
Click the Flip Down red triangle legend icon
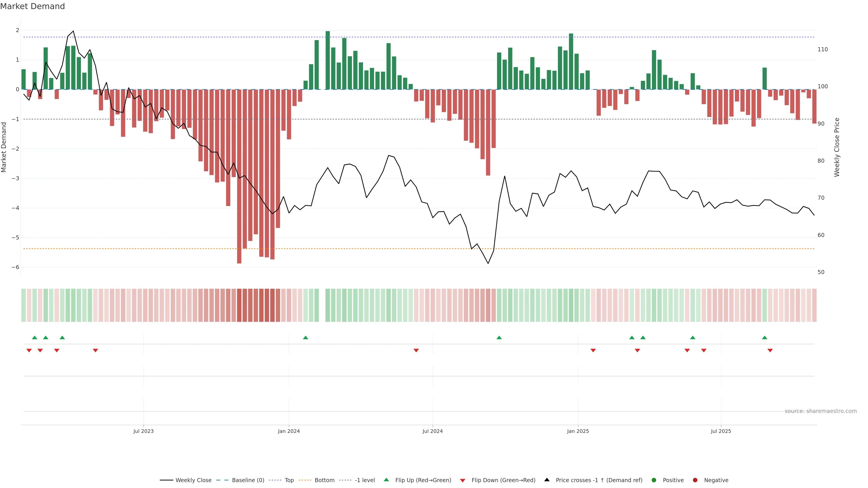pyautogui.click(x=463, y=480)
